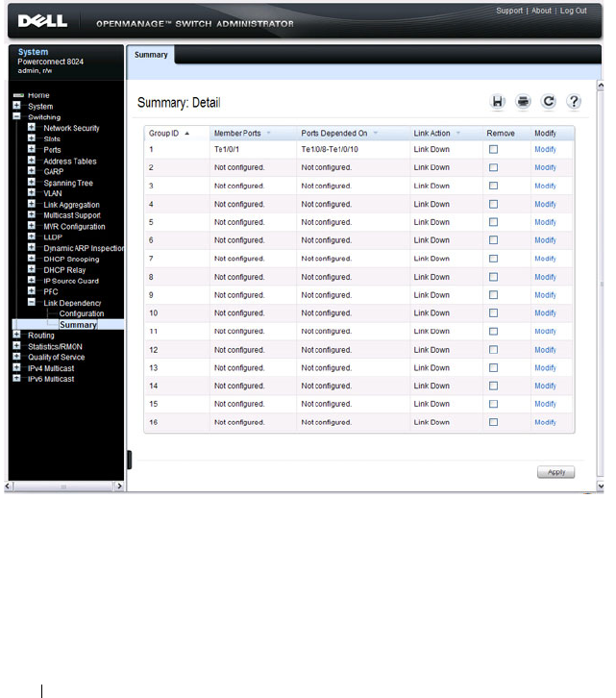This screenshot has width=616, height=698.
Task: Click Modify for group 7
Action: coord(545,259)
